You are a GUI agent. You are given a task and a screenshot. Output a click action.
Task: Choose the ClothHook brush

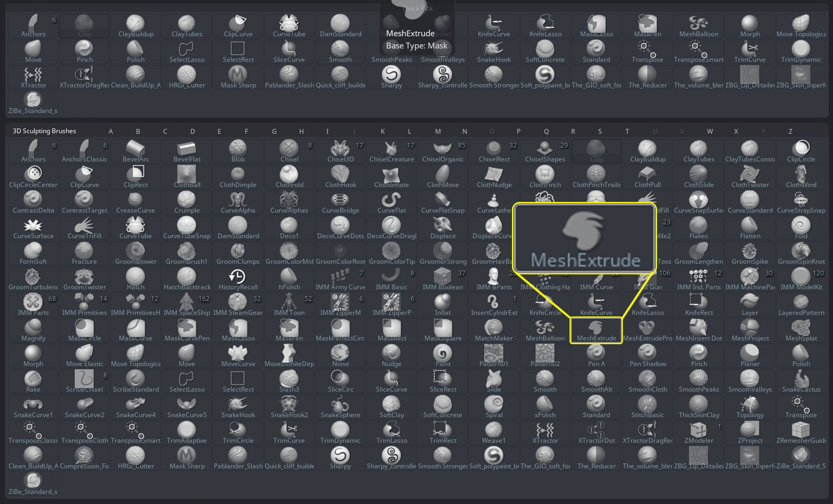(340, 177)
